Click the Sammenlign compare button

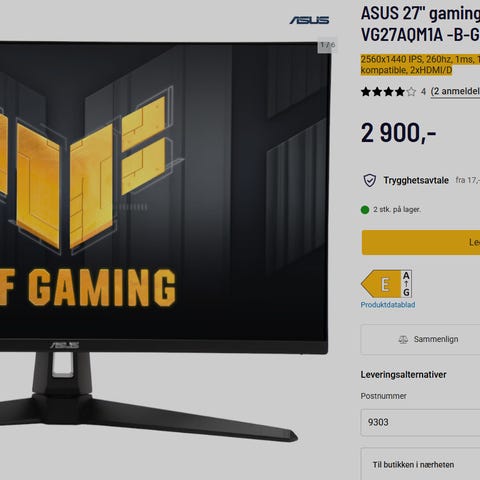(420, 339)
